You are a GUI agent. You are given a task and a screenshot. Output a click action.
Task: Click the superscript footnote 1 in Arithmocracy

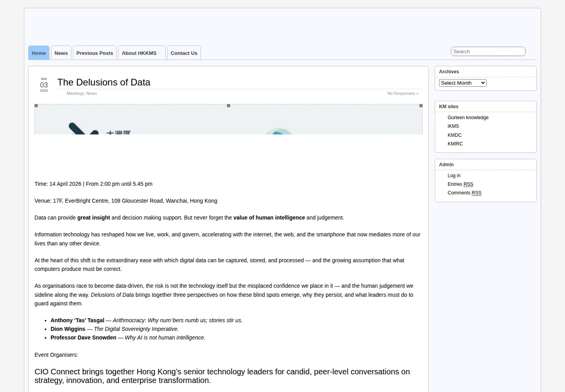[x=172, y=319]
